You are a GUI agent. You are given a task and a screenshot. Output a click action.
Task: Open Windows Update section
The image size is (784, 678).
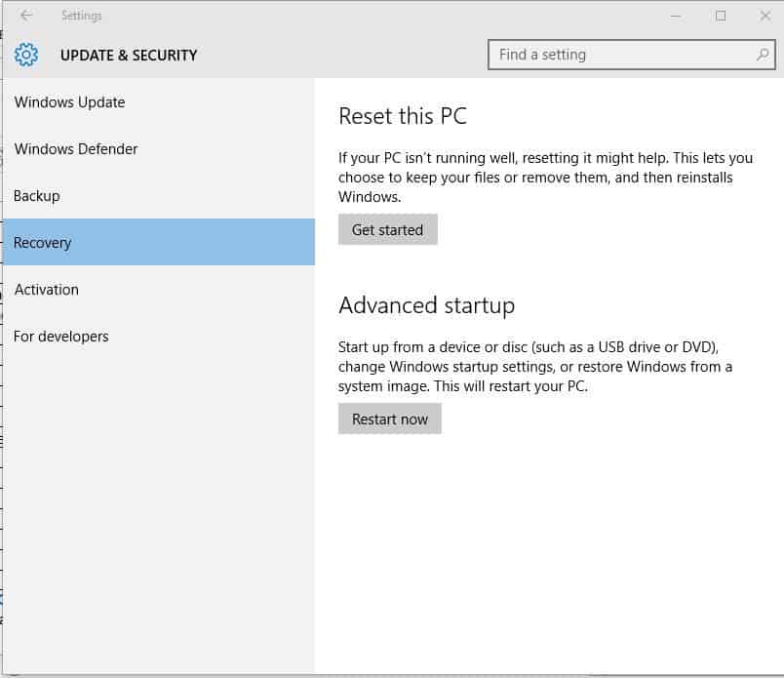coord(159,102)
